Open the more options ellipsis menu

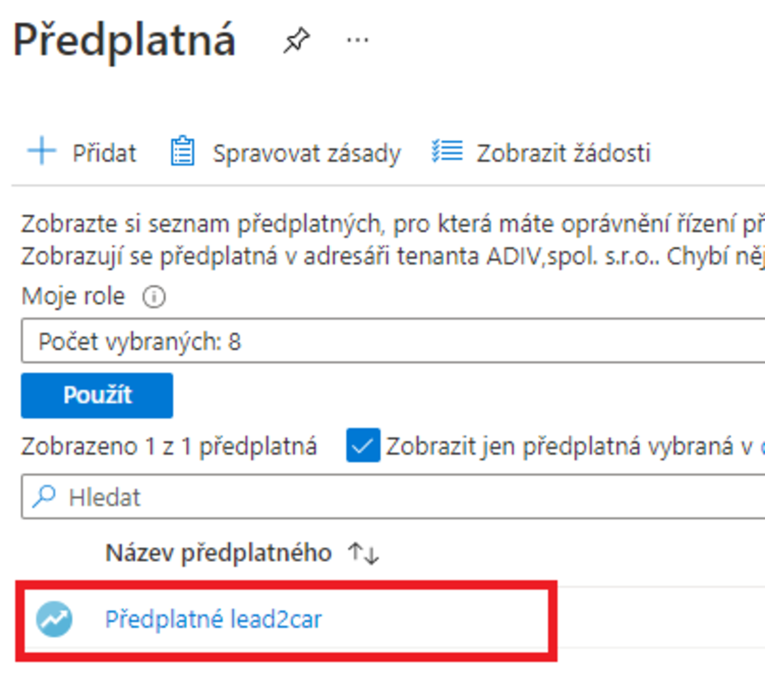[357, 41]
